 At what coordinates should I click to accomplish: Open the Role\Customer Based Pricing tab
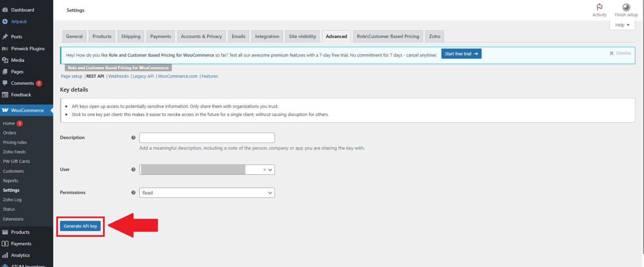[388, 36]
